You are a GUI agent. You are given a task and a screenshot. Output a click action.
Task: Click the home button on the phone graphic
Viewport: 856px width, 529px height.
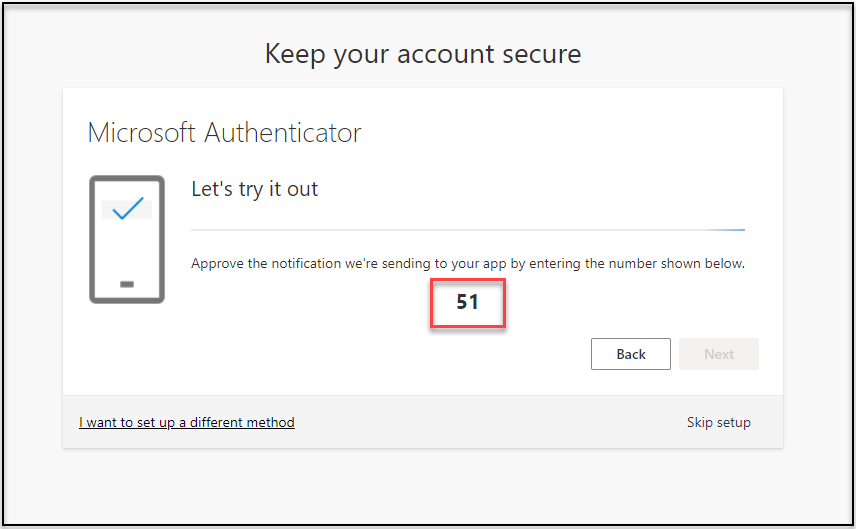pyautogui.click(x=127, y=285)
